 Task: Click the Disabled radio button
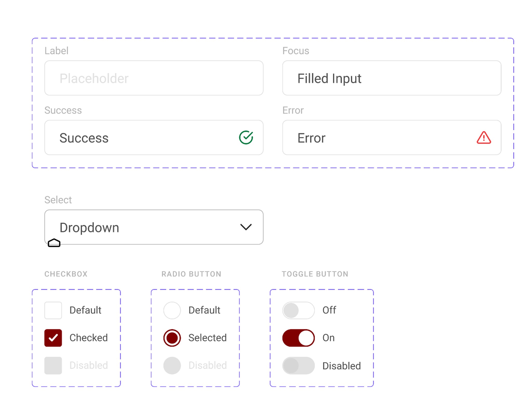172,365
